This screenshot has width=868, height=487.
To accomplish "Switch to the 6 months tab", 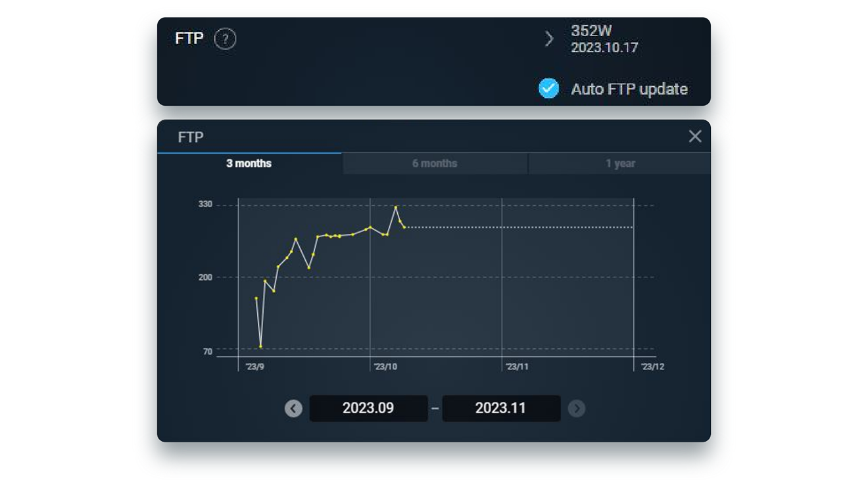I will point(435,164).
